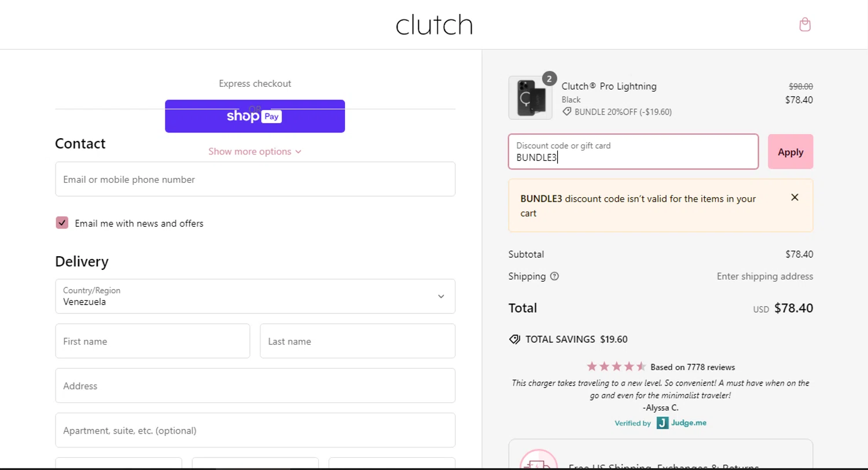
Task: Click the five-star review rating
Action: click(x=616, y=367)
